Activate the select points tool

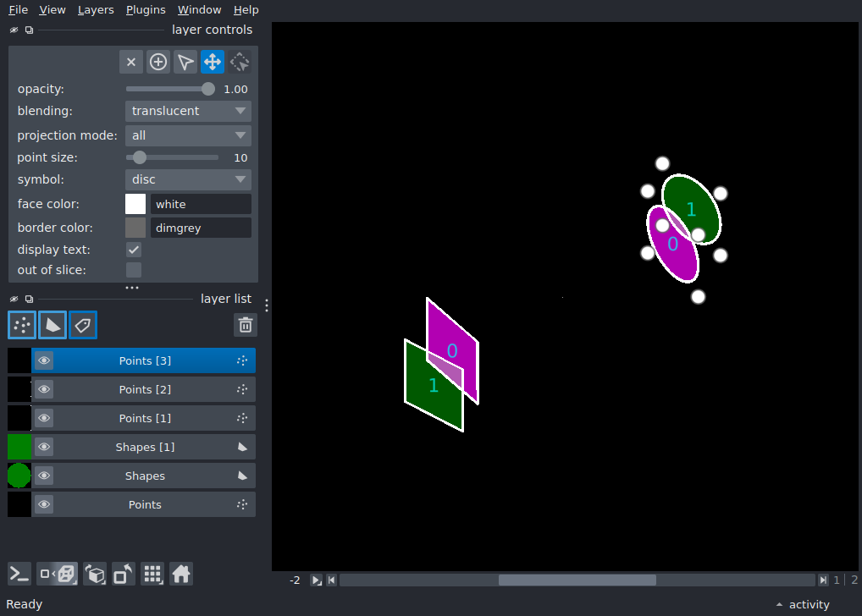click(x=185, y=62)
